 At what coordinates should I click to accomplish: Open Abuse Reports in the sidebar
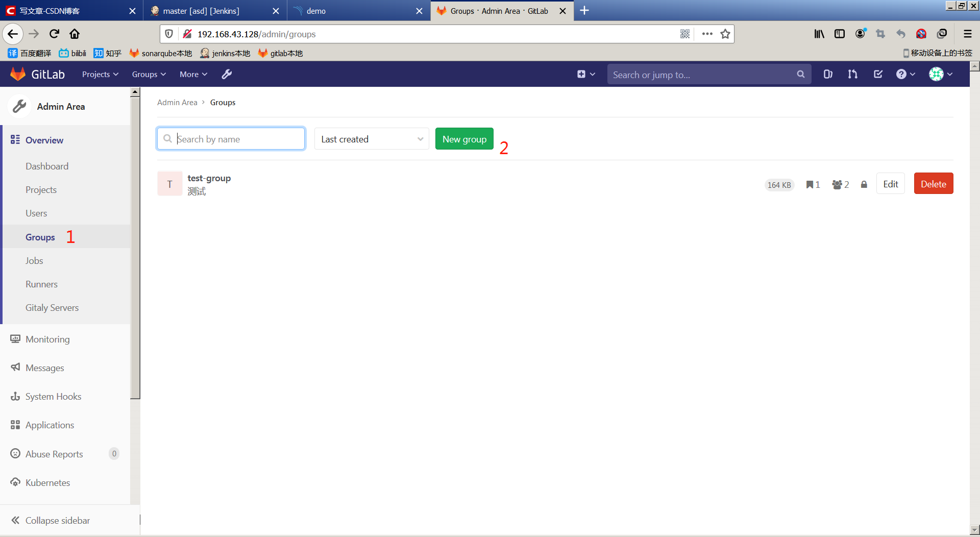pyautogui.click(x=54, y=454)
